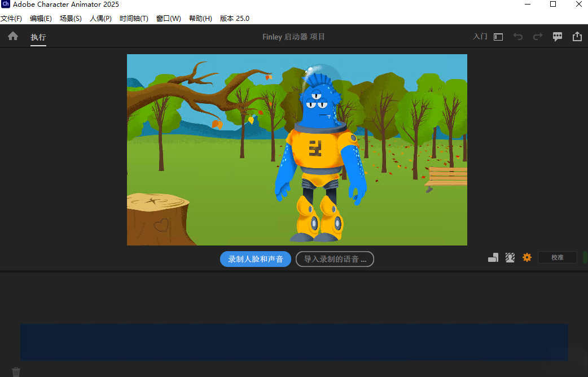
Task: Click the share/export icon
Action: 577,36
